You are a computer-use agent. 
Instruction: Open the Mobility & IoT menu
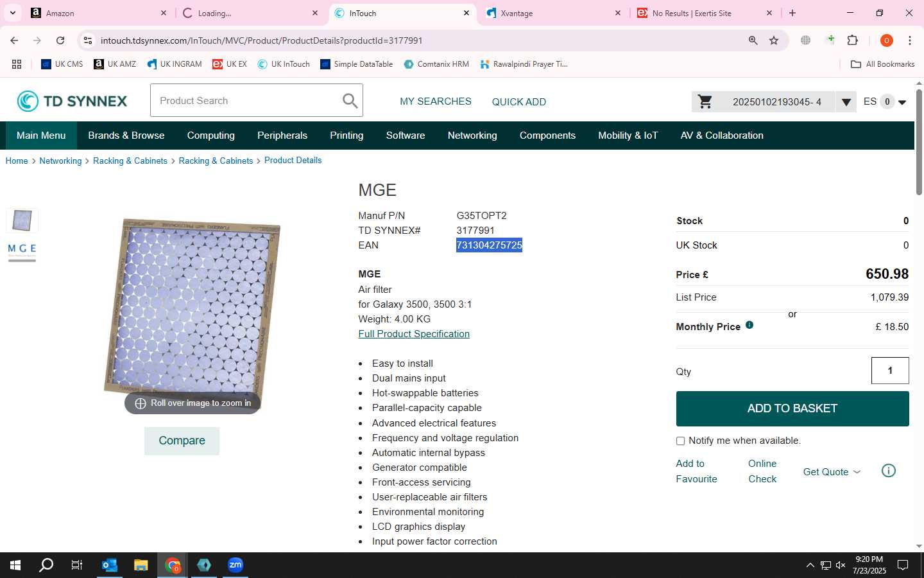click(x=628, y=136)
